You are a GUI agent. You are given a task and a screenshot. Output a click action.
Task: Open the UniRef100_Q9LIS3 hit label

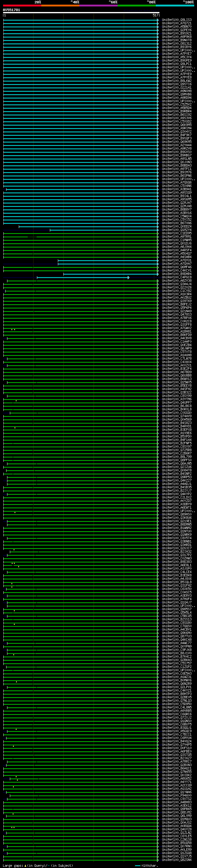point(177,20)
